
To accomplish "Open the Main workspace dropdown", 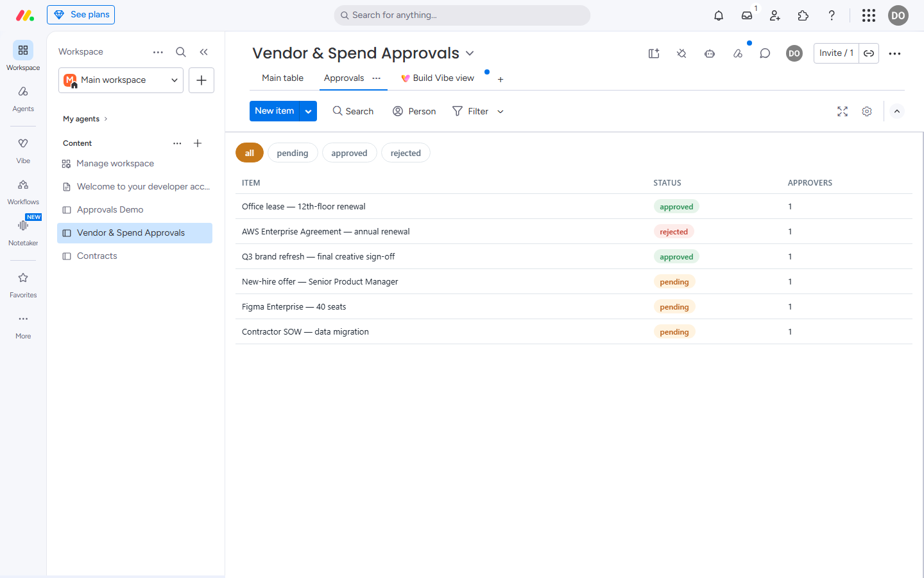I will click(x=121, y=80).
